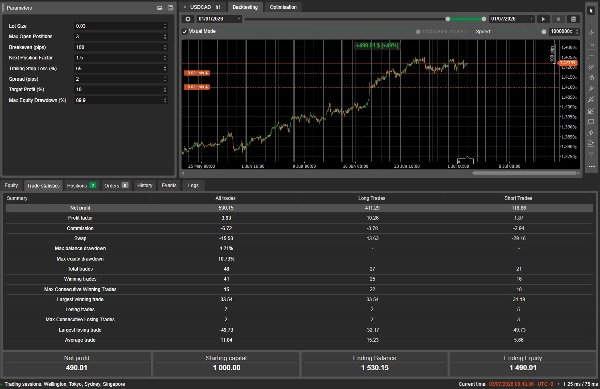Switch to the Backtesting tab
Screen dimensions: 600x389
tap(245, 7)
